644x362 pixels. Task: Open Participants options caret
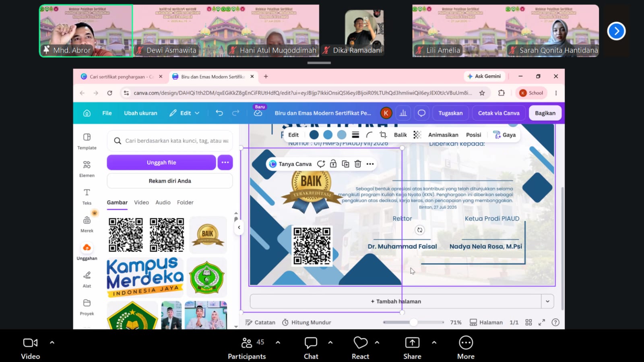[278, 343]
